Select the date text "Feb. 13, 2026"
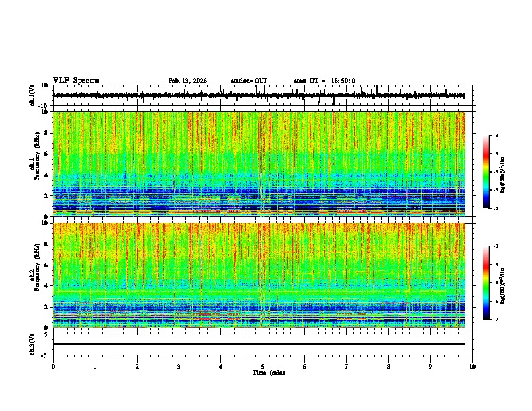Image resolution: width=532 pixels, height=411 pixels. pyautogui.click(x=187, y=81)
